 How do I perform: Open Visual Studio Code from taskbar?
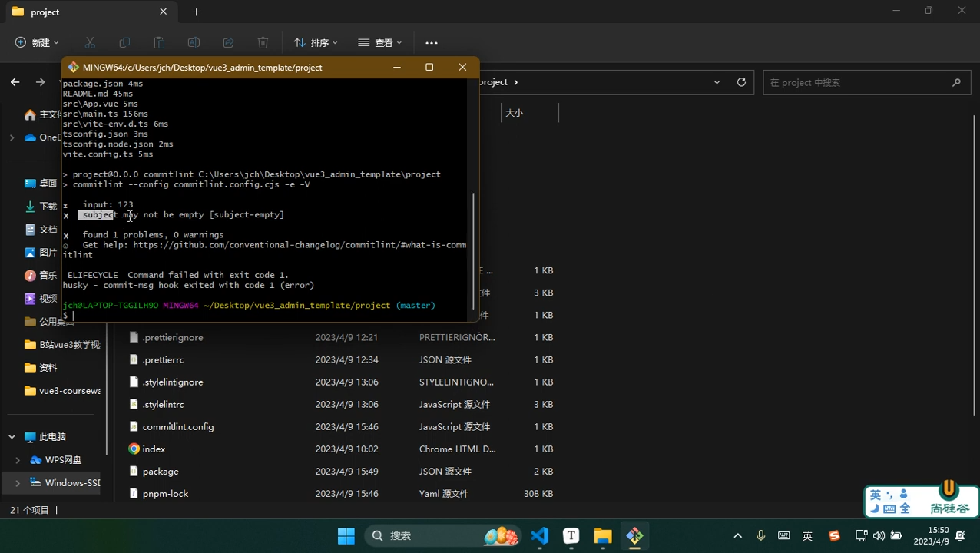540,535
